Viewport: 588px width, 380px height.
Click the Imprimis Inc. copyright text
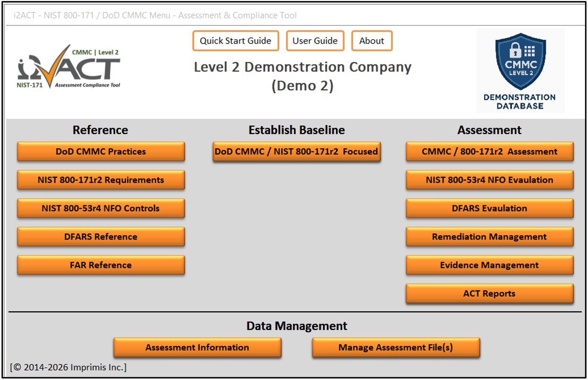point(69,367)
